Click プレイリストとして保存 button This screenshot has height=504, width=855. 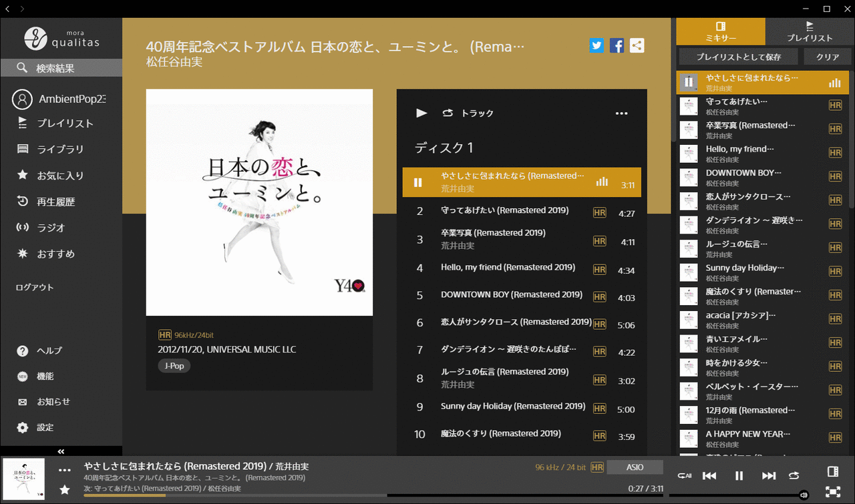pyautogui.click(x=738, y=57)
